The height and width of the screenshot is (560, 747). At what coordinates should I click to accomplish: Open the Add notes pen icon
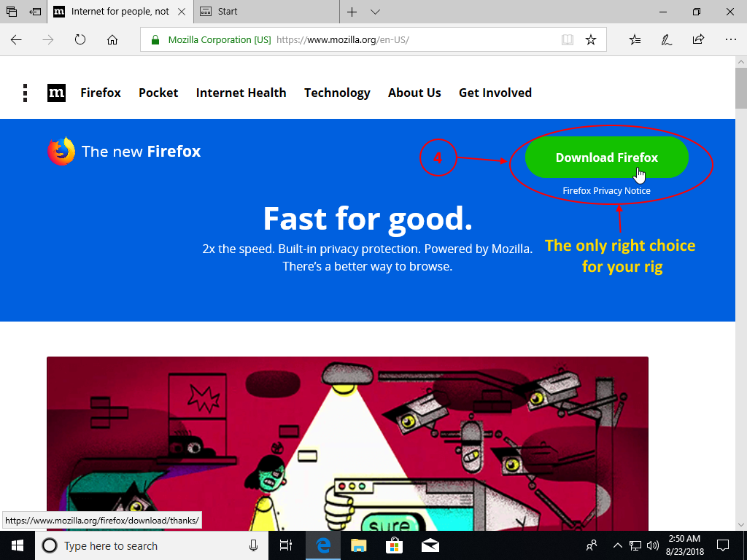(x=667, y=39)
